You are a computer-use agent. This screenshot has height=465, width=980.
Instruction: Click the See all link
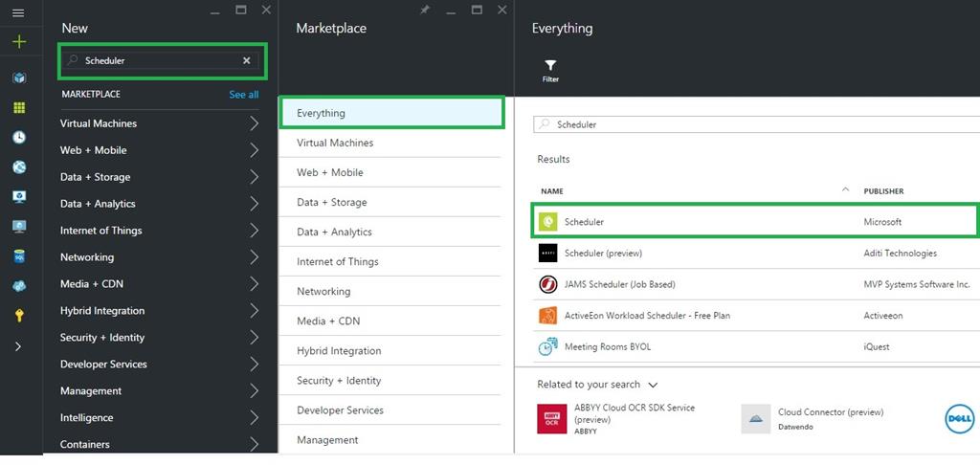pyautogui.click(x=243, y=95)
